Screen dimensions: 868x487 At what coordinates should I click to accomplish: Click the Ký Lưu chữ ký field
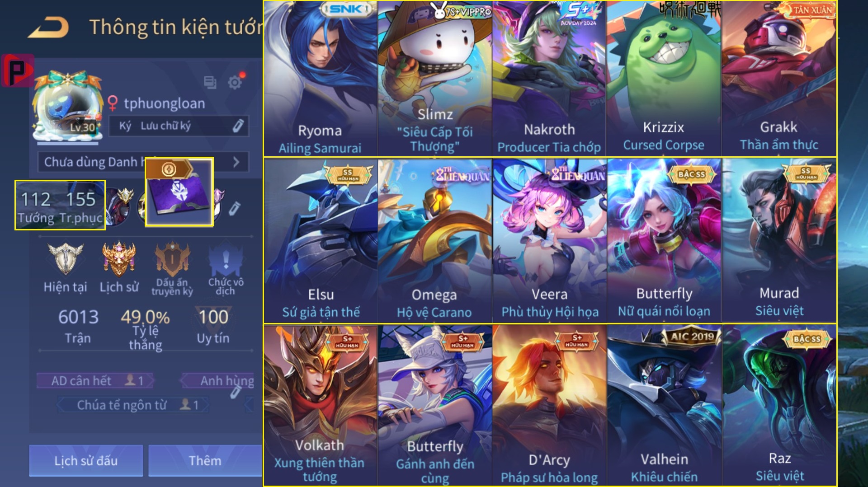click(179, 126)
